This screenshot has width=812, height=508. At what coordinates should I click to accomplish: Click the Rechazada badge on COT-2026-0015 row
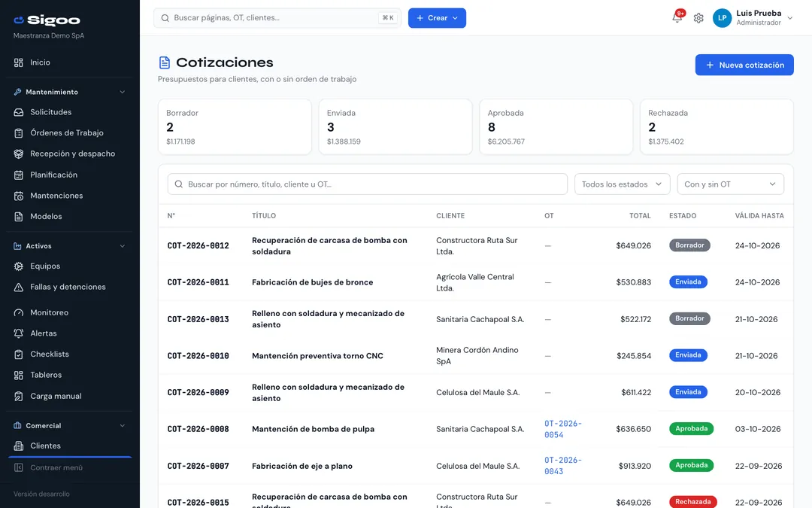tap(692, 502)
